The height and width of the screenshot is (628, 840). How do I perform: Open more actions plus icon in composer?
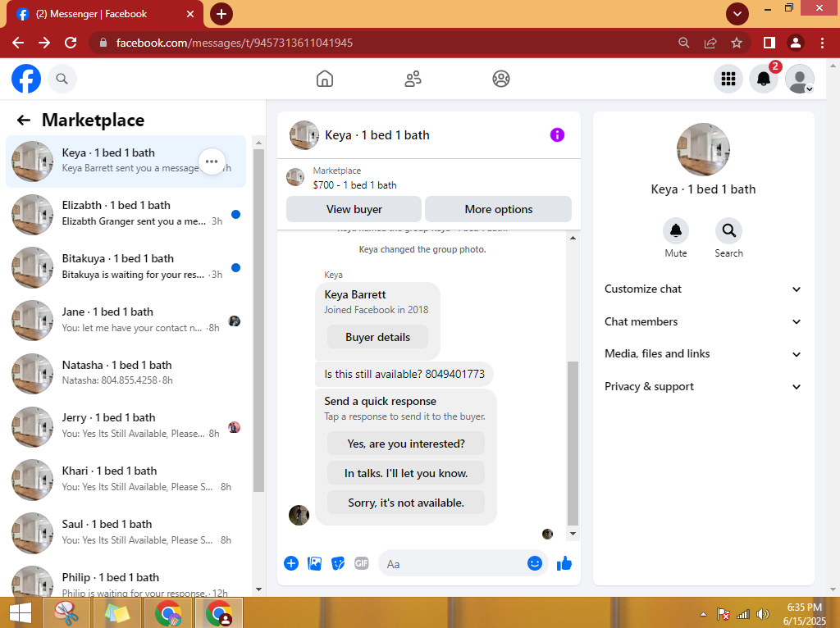tap(291, 563)
